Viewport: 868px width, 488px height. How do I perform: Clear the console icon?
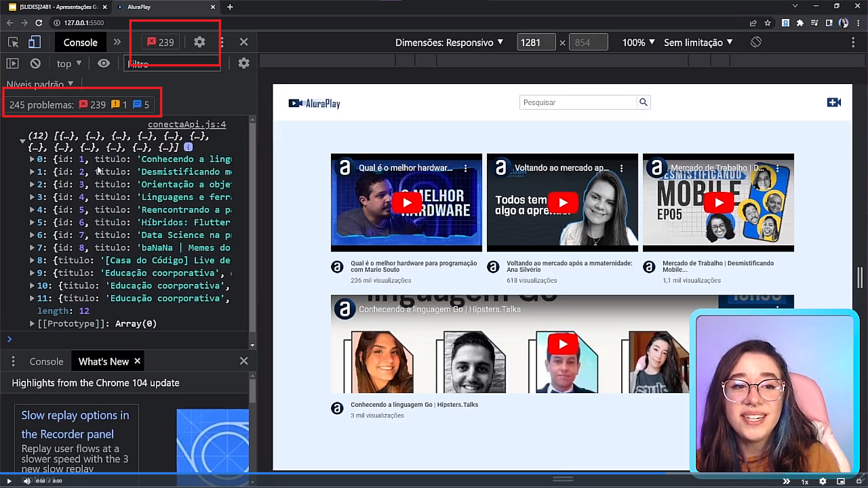pyautogui.click(x=35, y=63)
